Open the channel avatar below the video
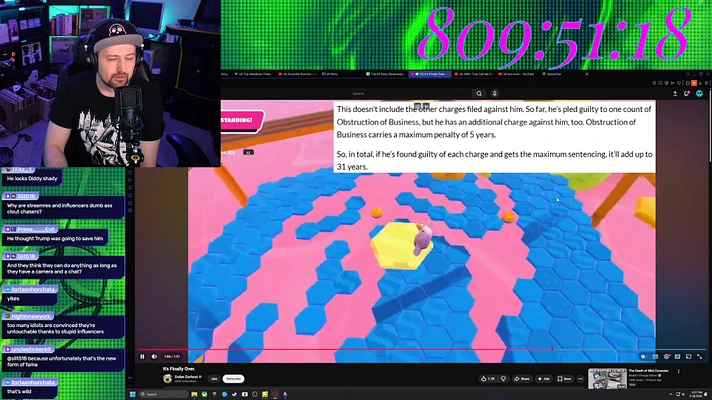The width and height of the screenshot is (712, 400). coord(167,379)
